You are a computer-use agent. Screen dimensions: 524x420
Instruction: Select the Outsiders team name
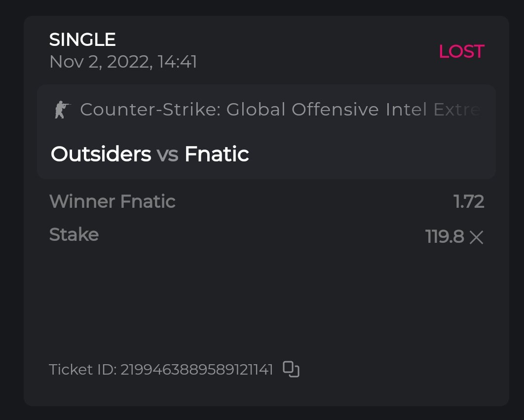pyautogui.click(x=101, y=154)
